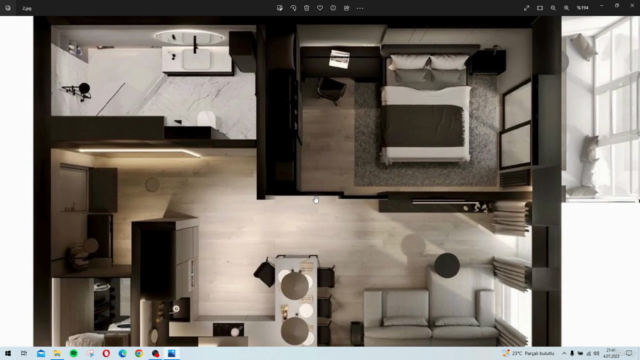The width and height of the screenshot is (640, 360).
Task: Click the Photos app taskbar icon
Action: (x=172, y=353)
